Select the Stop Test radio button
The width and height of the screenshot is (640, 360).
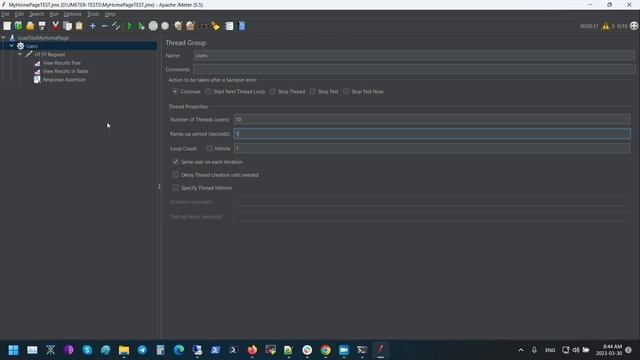click(x=313, y=91)
